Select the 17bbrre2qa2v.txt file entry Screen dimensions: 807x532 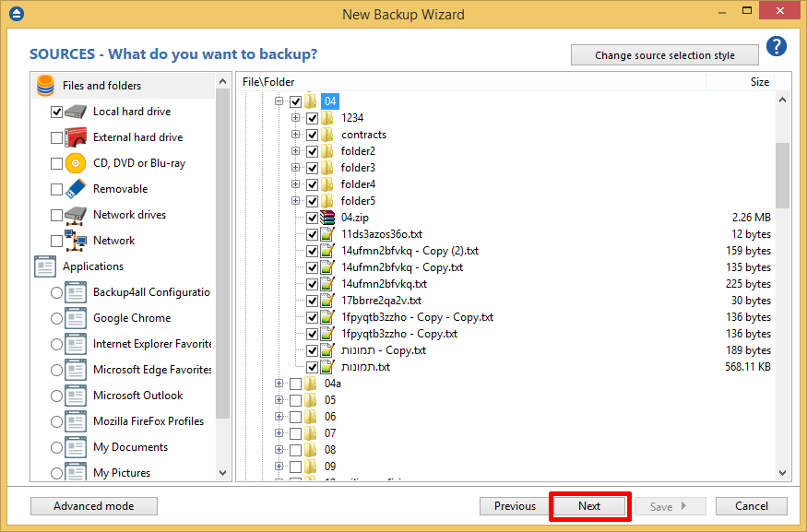(381, 301)
